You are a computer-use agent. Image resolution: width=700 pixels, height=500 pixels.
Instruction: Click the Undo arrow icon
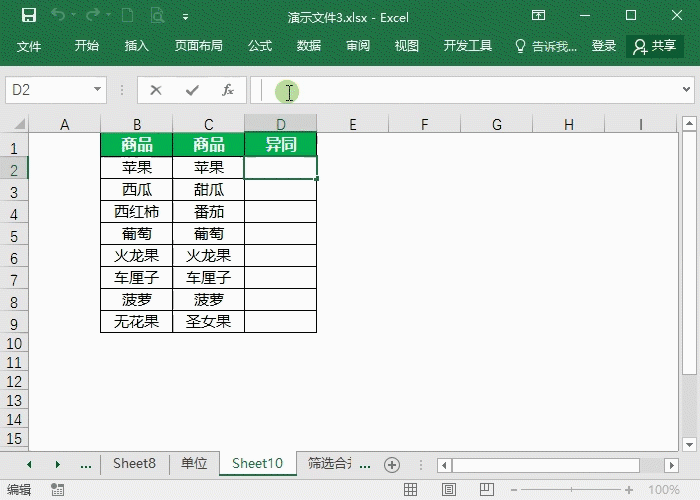click(x=58, y=16)
